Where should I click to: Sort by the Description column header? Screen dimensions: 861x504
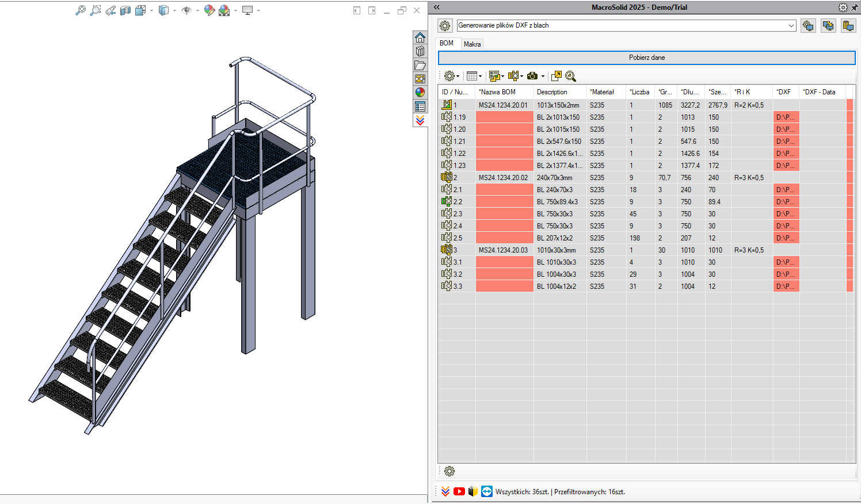[x=560, y=92]
